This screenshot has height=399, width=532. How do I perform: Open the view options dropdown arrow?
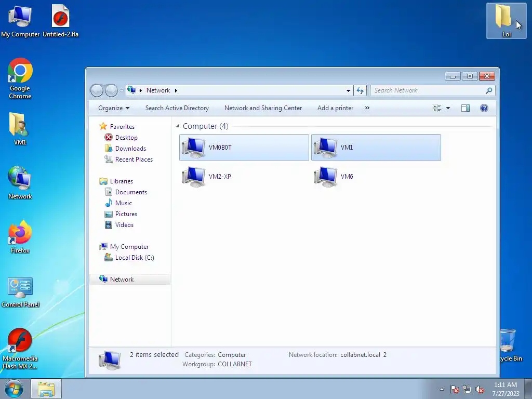coord(448,108)
